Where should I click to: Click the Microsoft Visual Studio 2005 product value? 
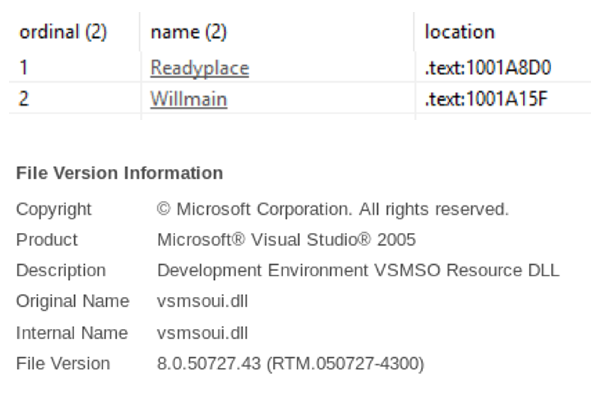(286, 240)
